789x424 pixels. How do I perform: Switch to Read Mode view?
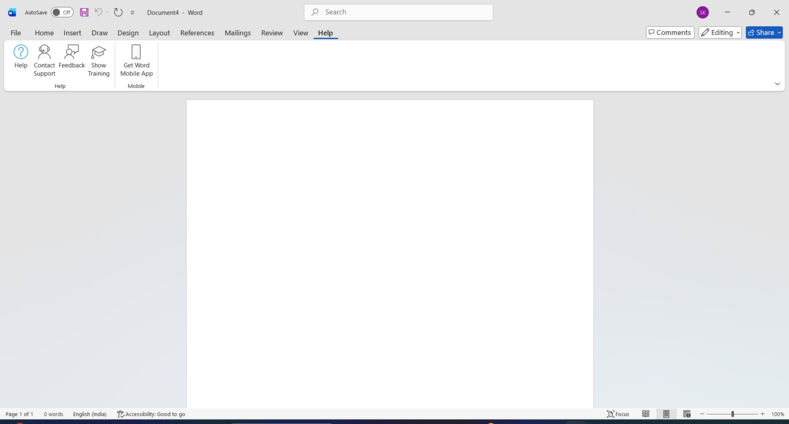point(646,414)
